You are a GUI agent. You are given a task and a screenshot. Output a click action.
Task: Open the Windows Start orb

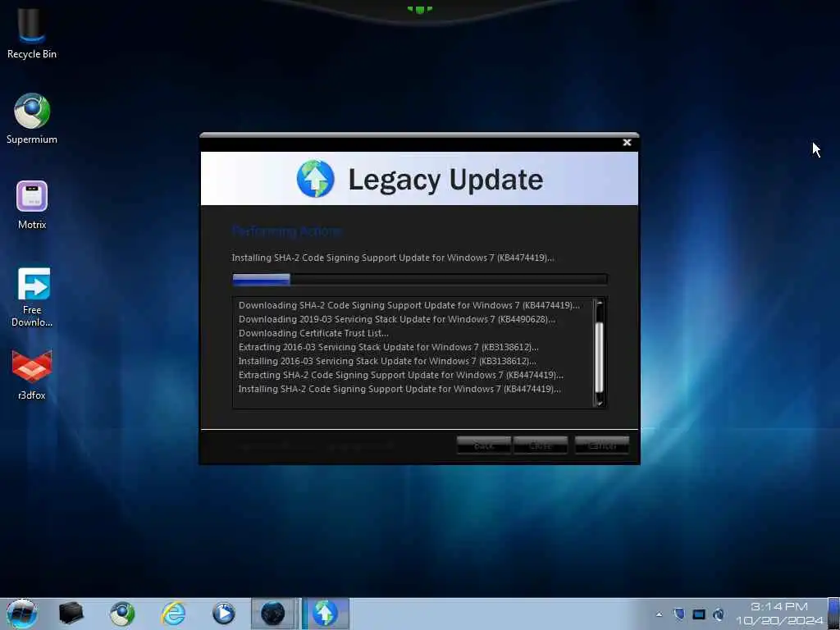click(x=21, y=614)
